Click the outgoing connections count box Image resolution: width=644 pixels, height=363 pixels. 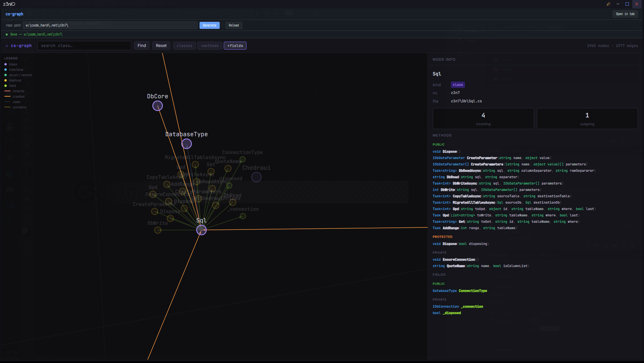(587, 118)
